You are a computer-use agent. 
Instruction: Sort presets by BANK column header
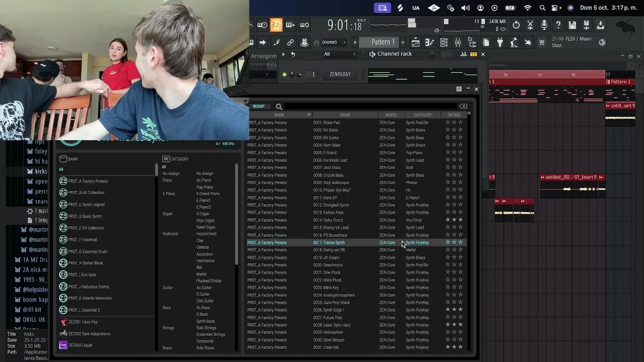coord(279,115)
